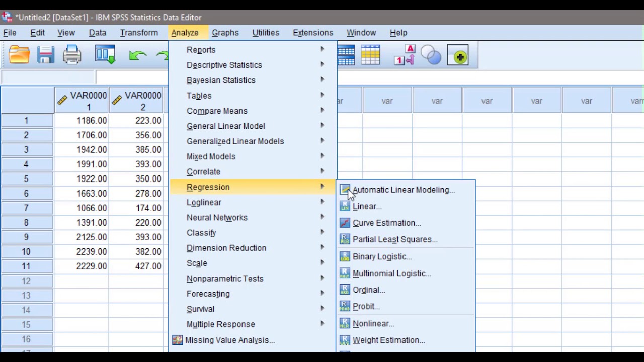Click the yellow Weight Cases grid icon

pos(370,55)
